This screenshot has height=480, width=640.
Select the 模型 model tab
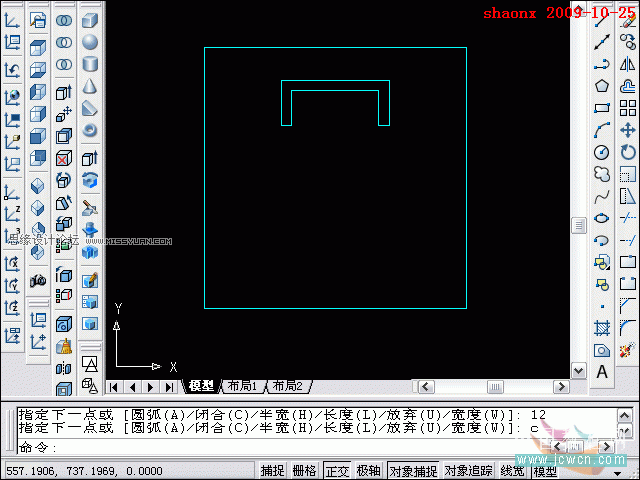click(x=202, y=386)
